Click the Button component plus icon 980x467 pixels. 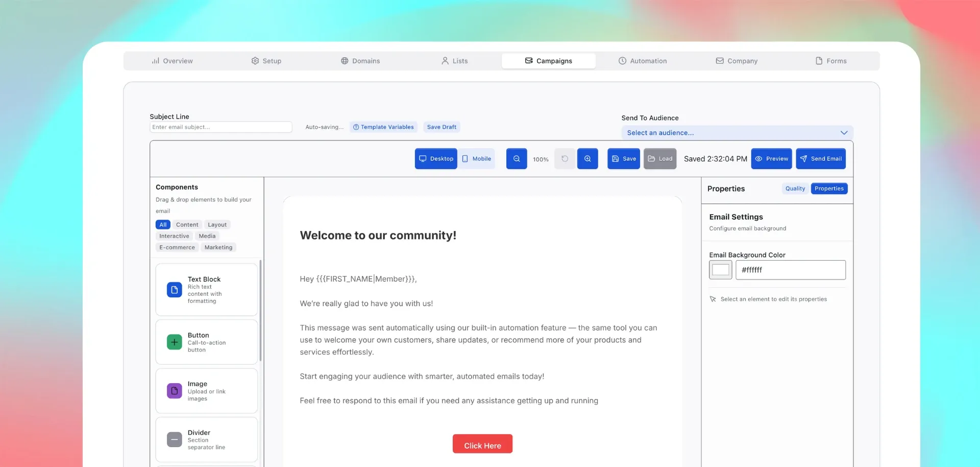tap(175, 342)
